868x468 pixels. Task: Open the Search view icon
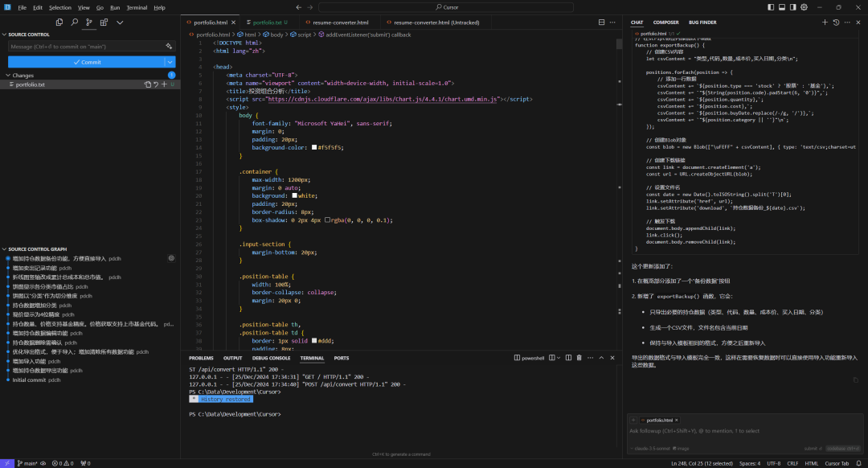(x=74, y=23)
